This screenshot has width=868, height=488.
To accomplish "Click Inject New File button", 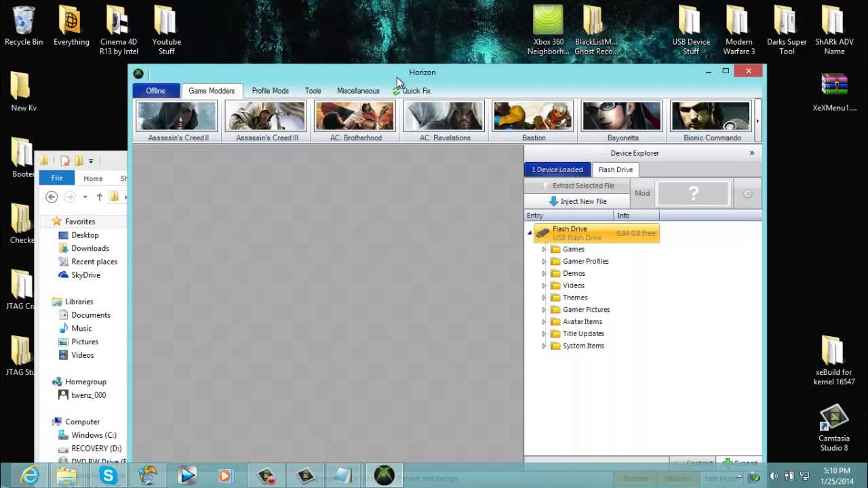I will pyautogui.click(x=577, y=201).
